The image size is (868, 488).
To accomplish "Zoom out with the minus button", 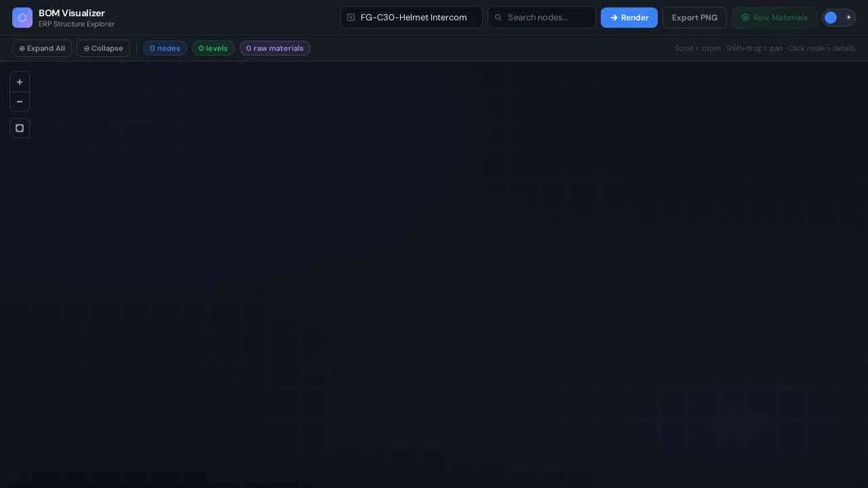I will coord(20,102).
